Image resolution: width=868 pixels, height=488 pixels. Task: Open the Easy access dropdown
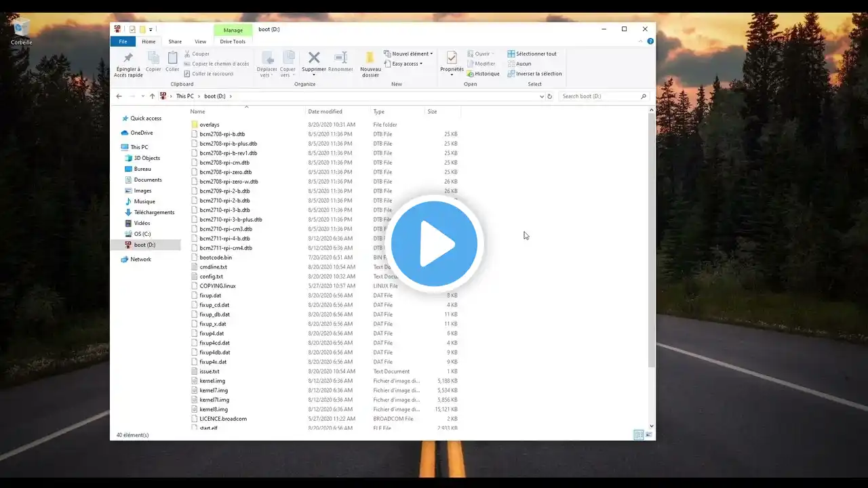click(x=403, y=64)
